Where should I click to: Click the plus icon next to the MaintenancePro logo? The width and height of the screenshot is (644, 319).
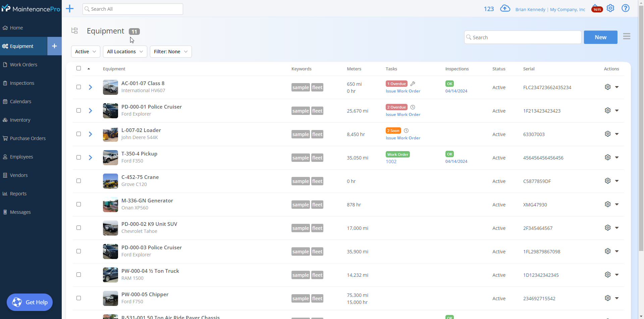click(x=69, y=8)
